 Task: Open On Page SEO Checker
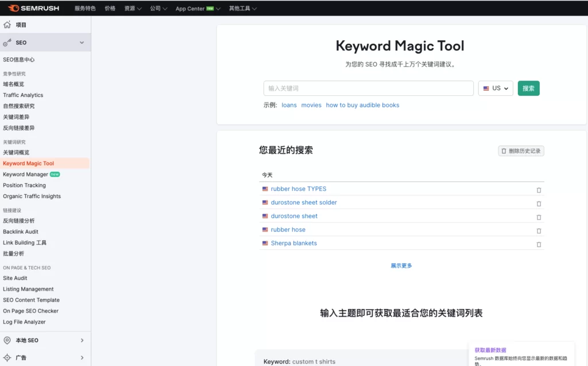coord(31,310)
